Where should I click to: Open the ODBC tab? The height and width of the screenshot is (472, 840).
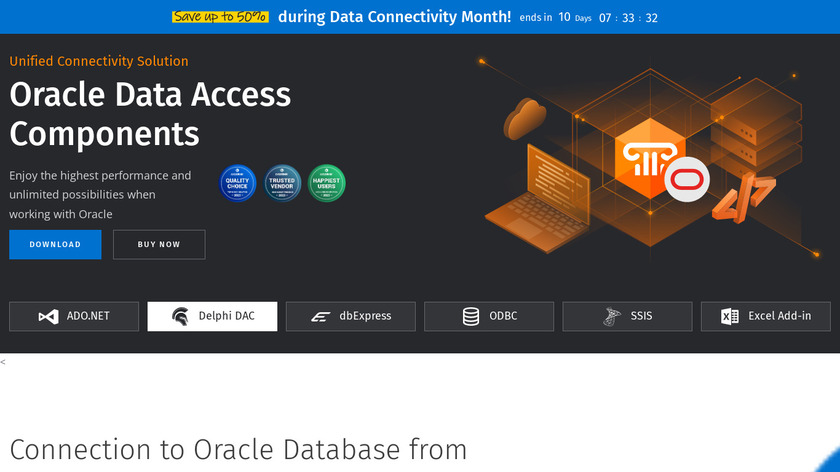coord(489,316)
